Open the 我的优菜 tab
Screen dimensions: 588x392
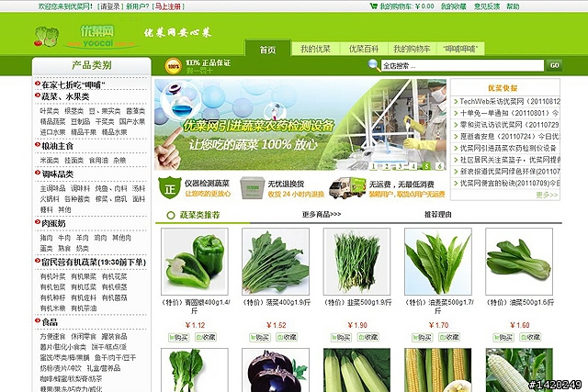[x=315, y=49]
